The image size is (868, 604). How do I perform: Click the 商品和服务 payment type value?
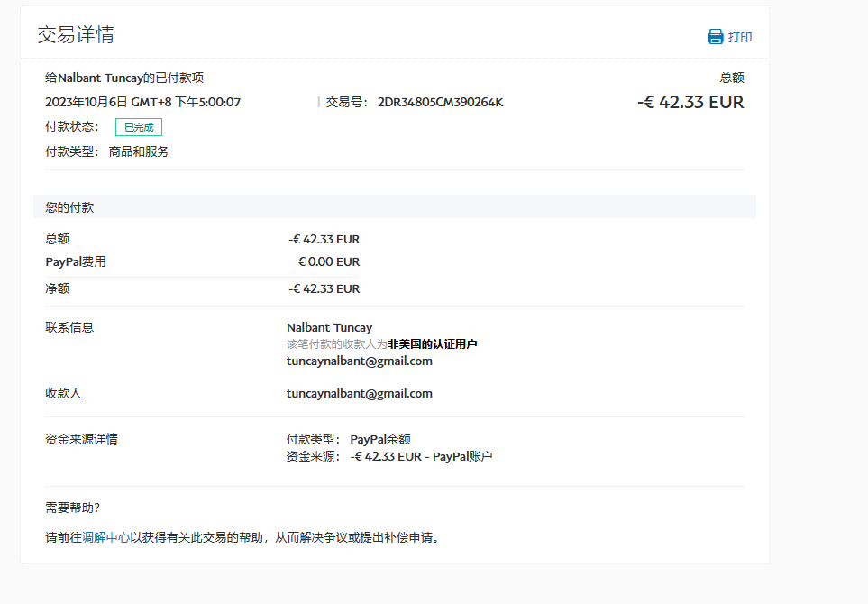(x=139, y=151)
